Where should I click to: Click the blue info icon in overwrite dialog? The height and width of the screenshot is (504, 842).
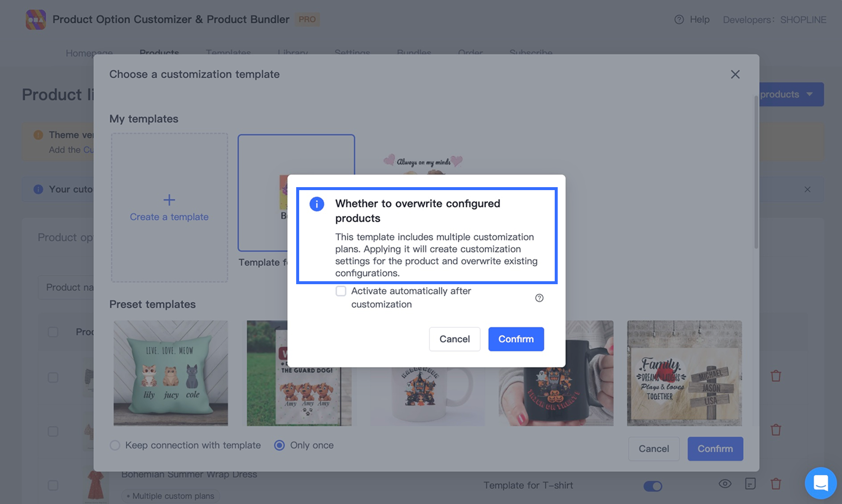tap(316, 204)
